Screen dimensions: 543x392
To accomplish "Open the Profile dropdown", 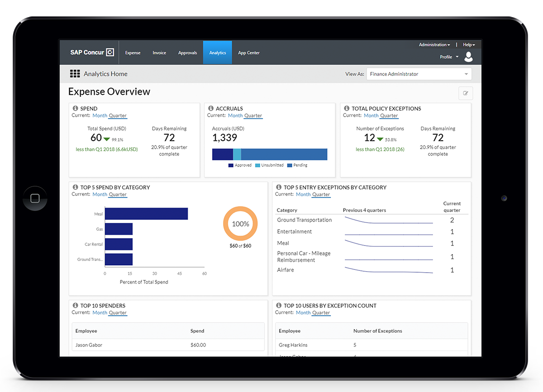I will [448, 57].
